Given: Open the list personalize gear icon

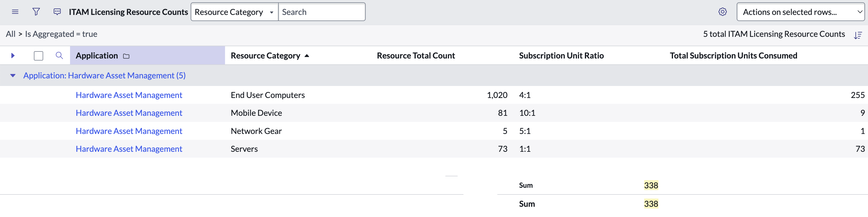Looking at the screenshot, I should click(x=722, y=12).
